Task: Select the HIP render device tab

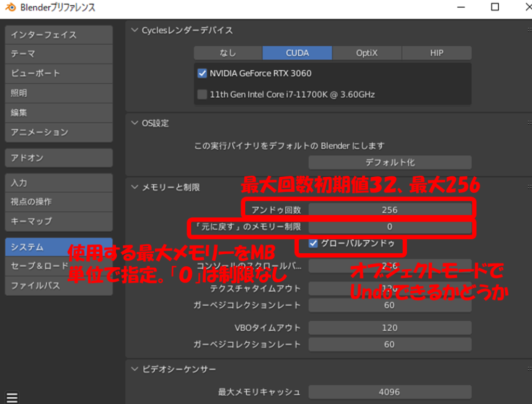Action: (436, 53)
